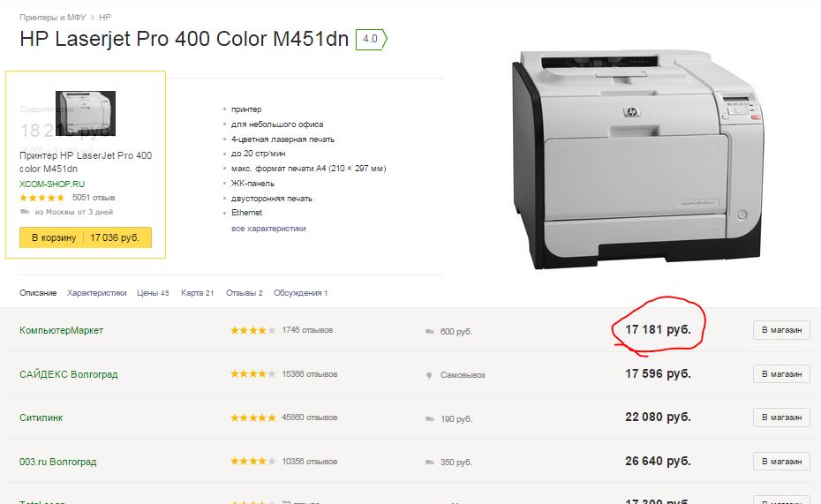Click the delivery truck icon in КомпьютерМаркет row

(429, 332)
